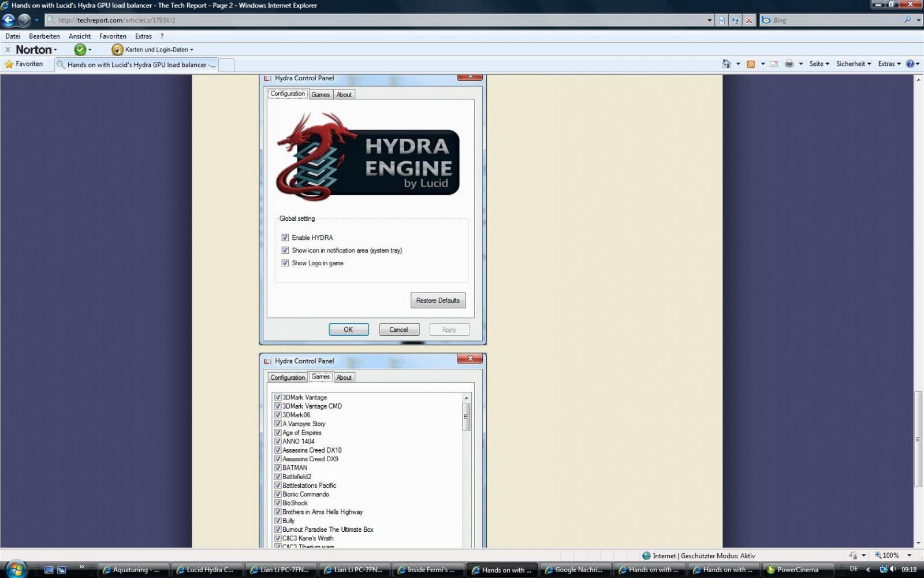Close the Norton toolbar with X

tap(8, 50)
